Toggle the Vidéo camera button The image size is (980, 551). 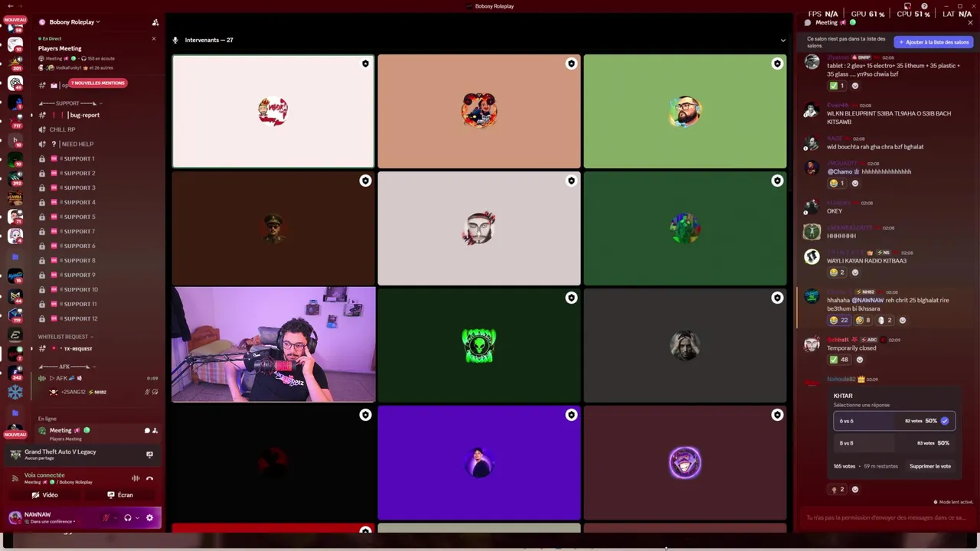click(45, 495)
